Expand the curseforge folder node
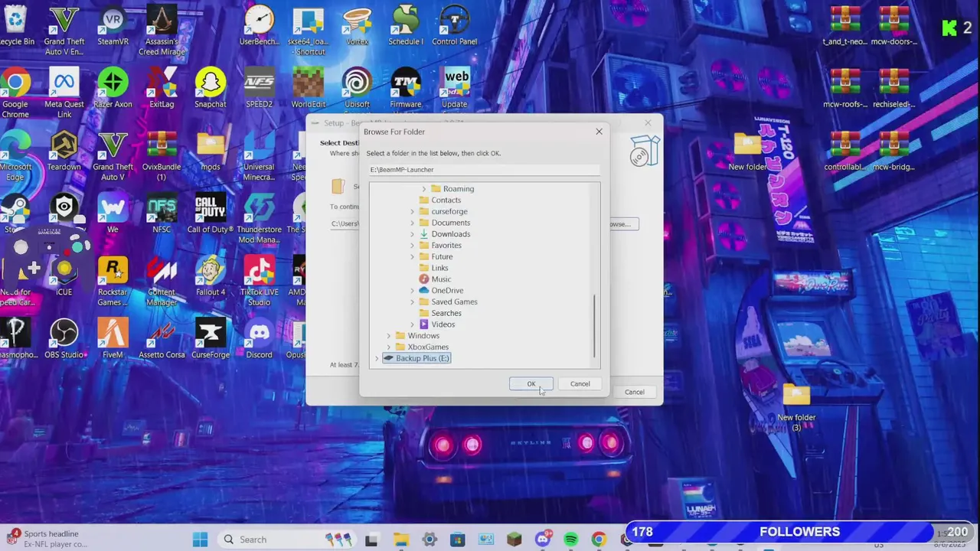 tap(413, 211)
